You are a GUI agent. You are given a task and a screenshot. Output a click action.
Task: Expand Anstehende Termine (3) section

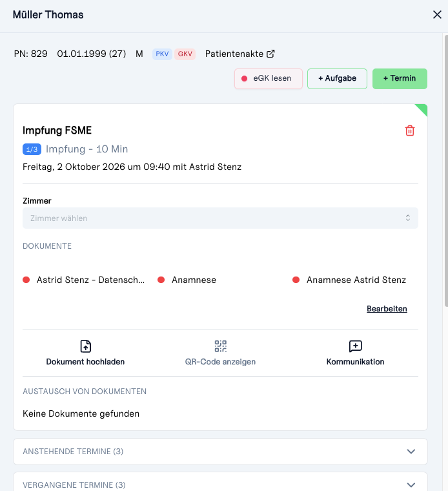[x=220, y=452]
